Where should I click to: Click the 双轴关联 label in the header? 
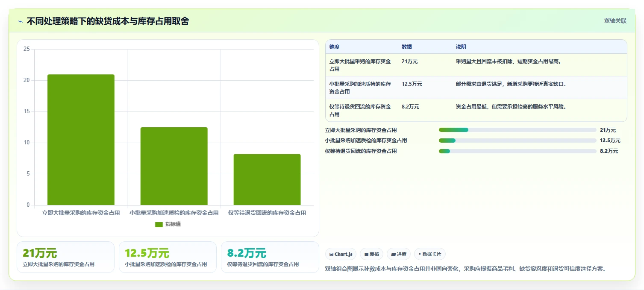(615, 21)
